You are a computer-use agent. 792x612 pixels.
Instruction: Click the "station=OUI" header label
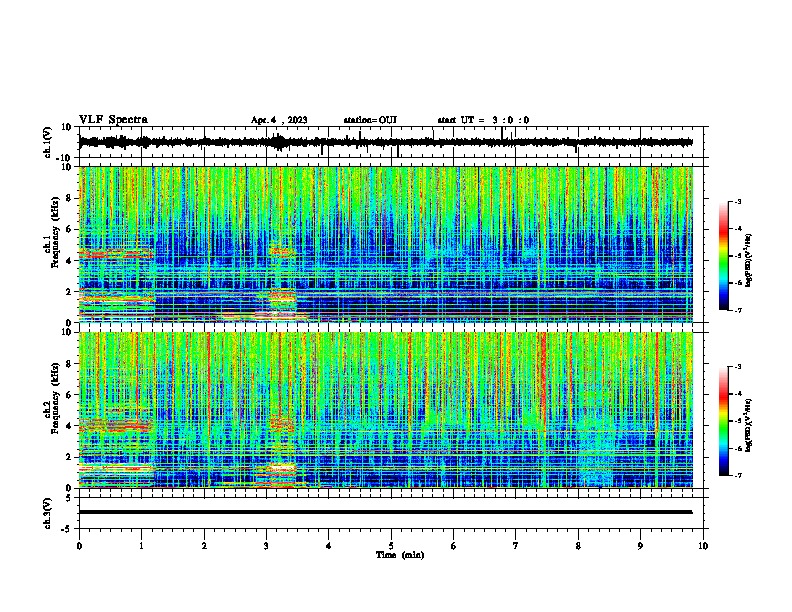pos(370,120)
